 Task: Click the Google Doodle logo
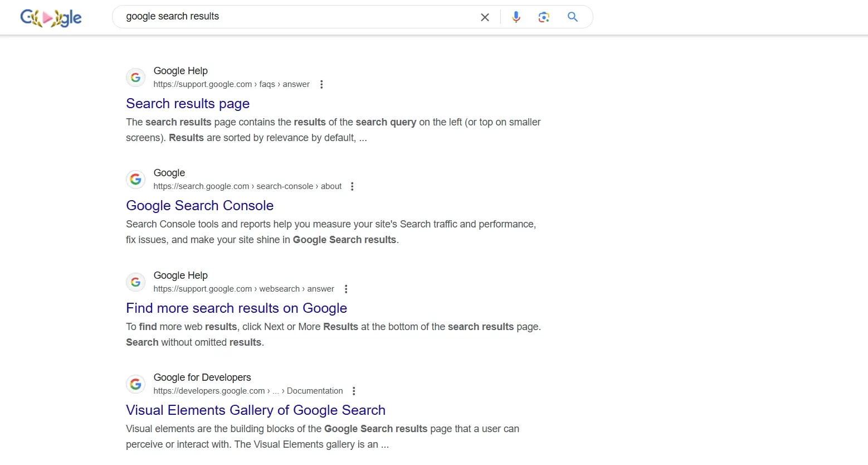pyautogui.click(x=51, y=17)
